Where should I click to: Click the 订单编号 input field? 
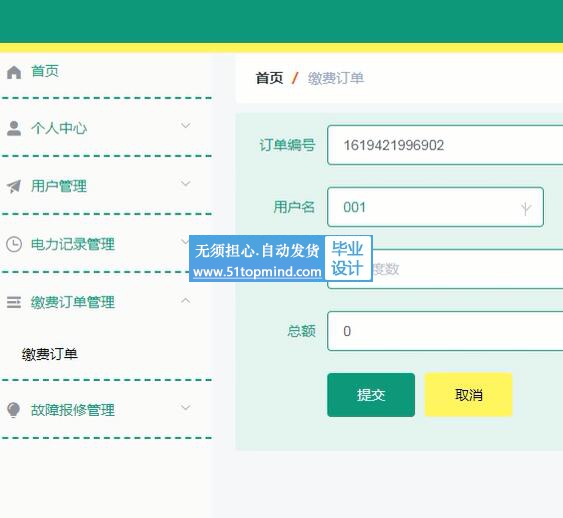coord(445,145)
